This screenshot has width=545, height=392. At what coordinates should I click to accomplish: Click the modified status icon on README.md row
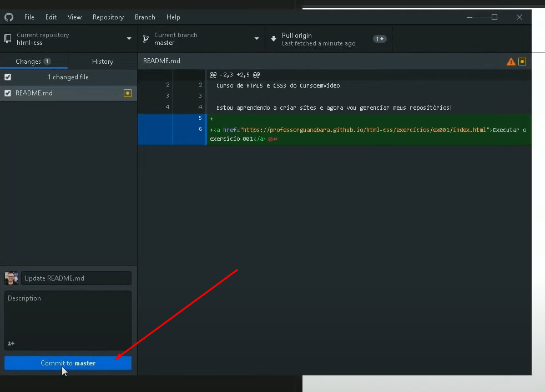tap(128, 93)
